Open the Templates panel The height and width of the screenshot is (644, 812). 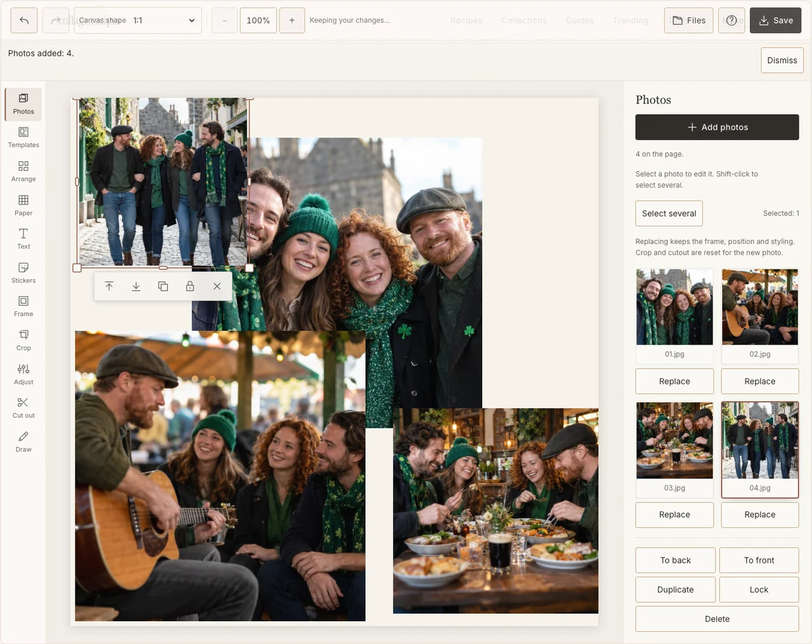[x=23, y=138]
